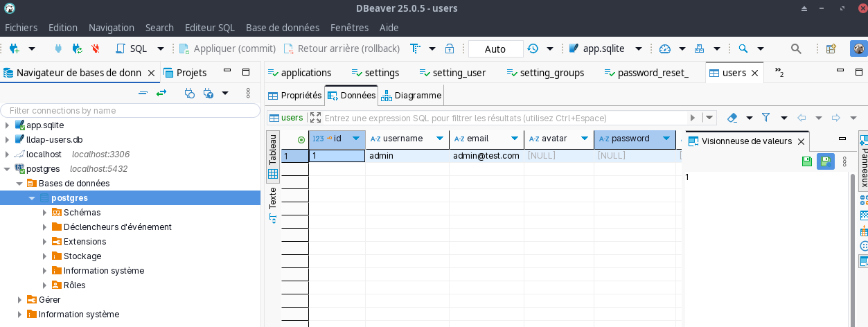Click the transaction mode icon
This screenshot has height=327, width=868.
coord(415,48)
